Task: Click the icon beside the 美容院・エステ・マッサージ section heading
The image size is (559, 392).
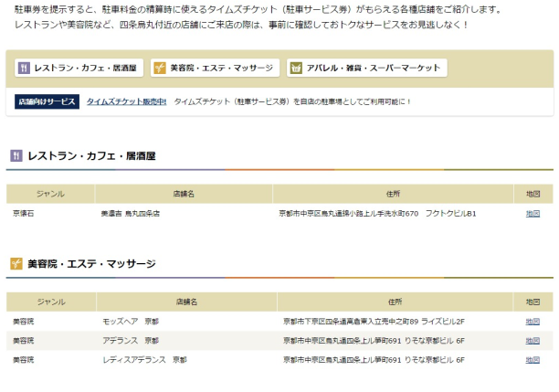Action: 16,264
